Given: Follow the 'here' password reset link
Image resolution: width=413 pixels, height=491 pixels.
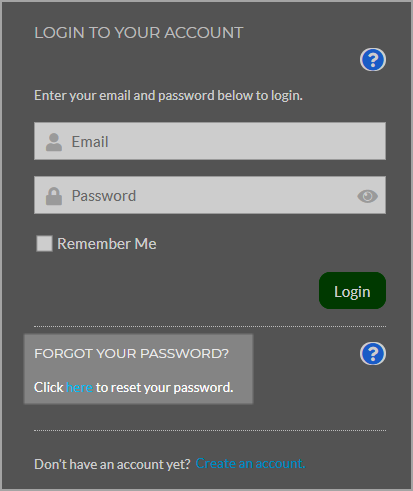Looking at the screenshot, I should pyautogui.click(x=79, y=387).
